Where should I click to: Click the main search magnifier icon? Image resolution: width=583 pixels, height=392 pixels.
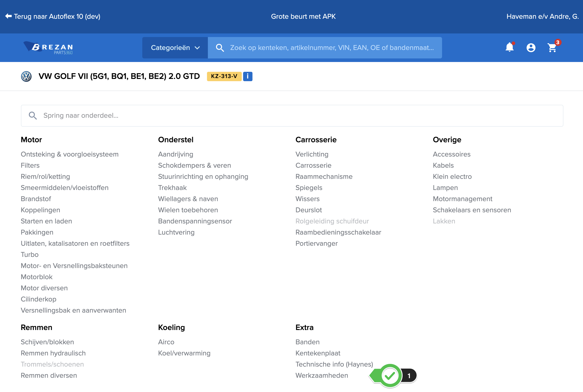point(220,48)
